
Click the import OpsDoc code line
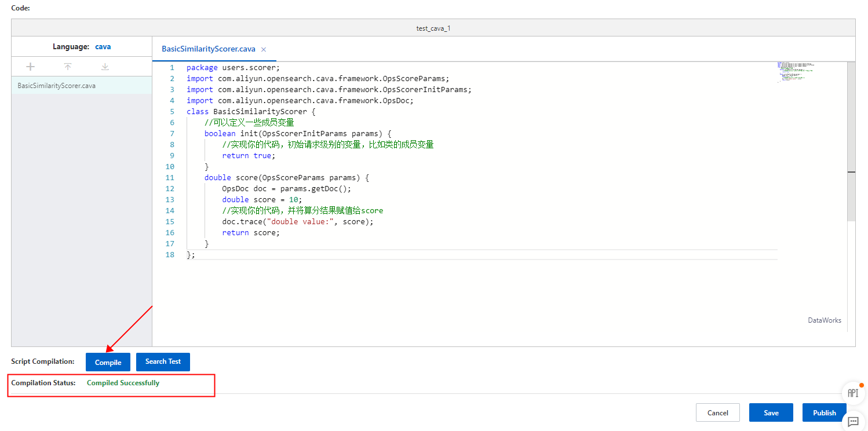pos(300,101)
